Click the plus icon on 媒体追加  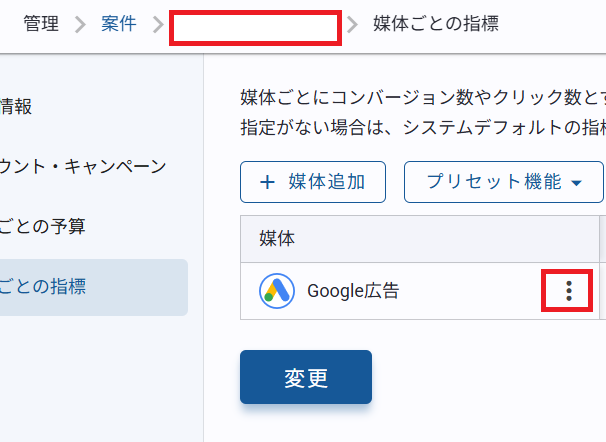click(x=267, y=182)
